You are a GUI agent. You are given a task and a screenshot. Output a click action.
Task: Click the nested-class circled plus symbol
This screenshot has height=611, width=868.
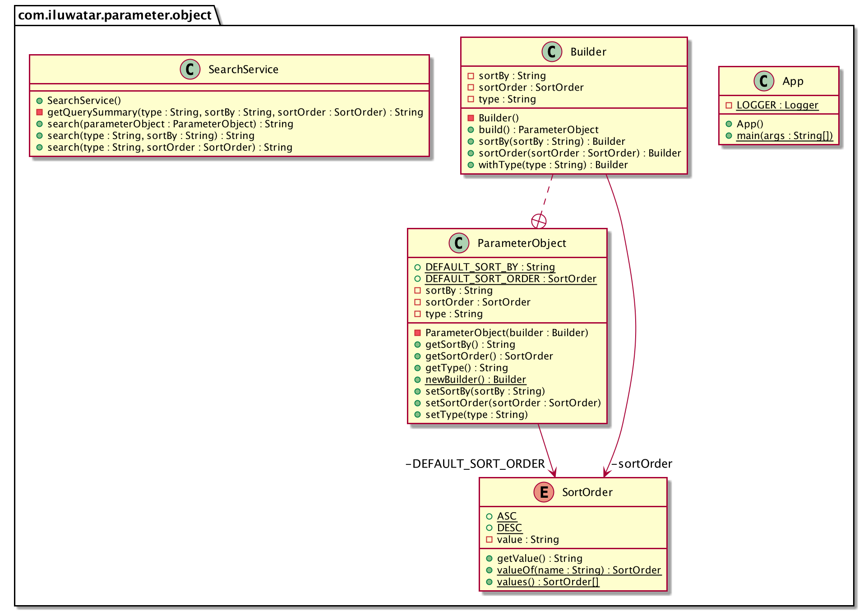coord(539,221)
